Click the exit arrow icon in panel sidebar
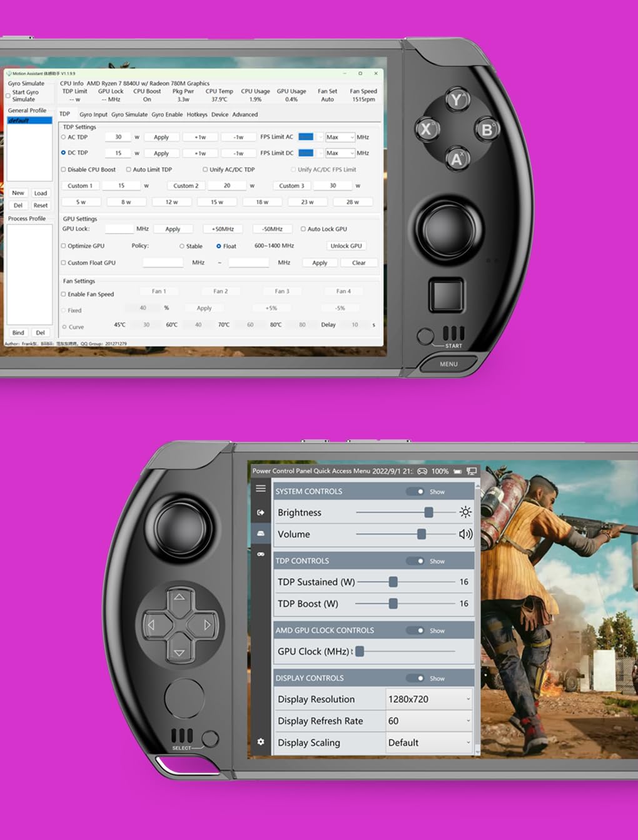Viewport: 638px width, 840px height. pos(260,512)
